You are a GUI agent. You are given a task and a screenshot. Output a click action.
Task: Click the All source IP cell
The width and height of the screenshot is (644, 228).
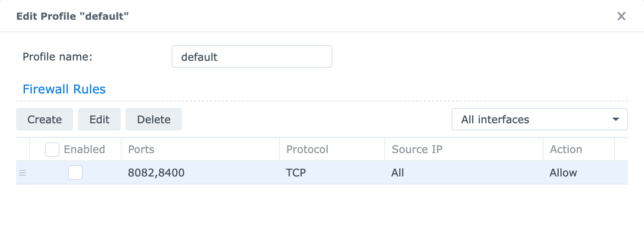coord(398,173)
